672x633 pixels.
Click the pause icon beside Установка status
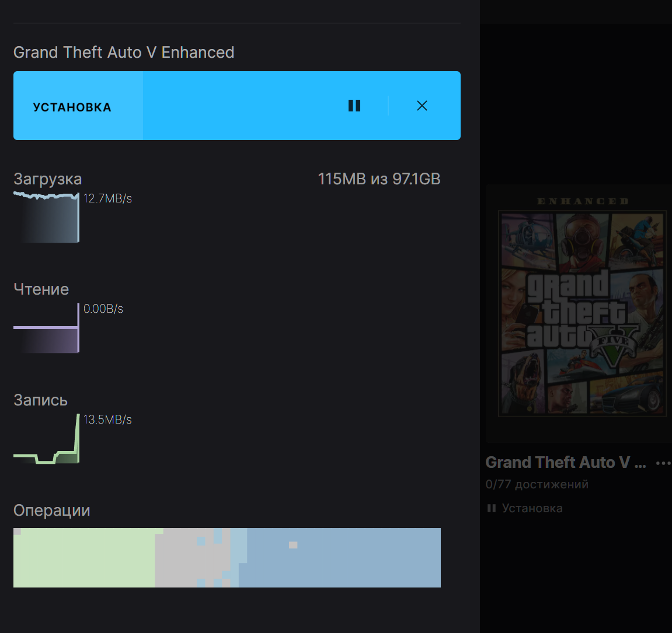click(492, 508)
